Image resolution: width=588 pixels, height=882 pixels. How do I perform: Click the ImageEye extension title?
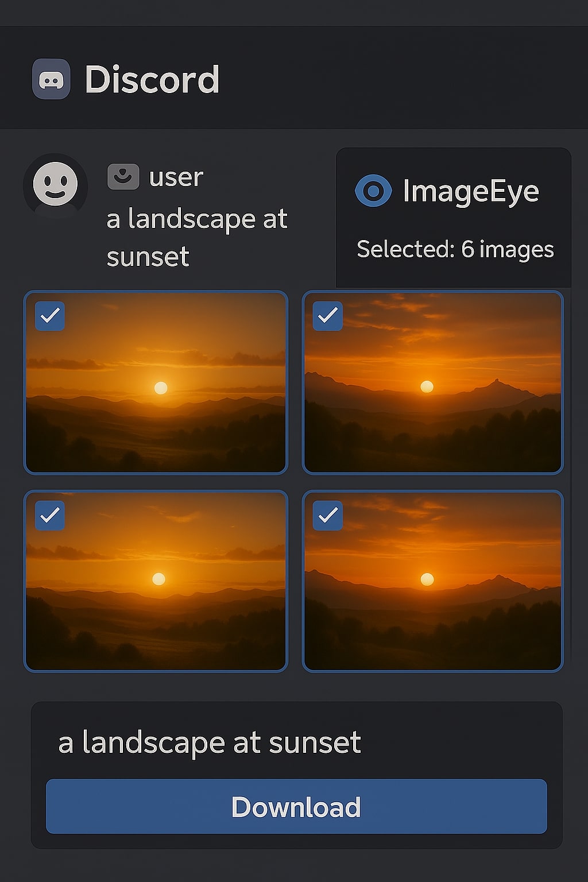coord(471,191)
